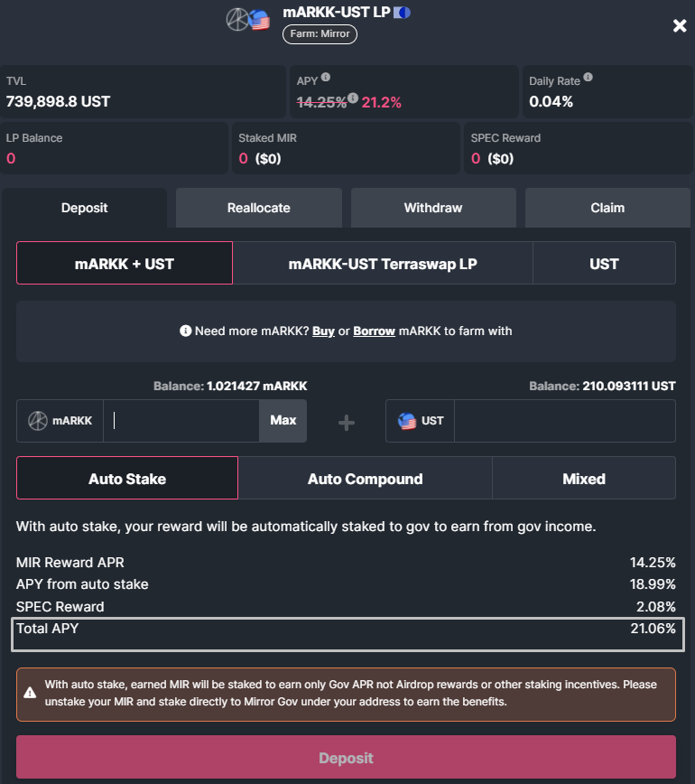Click the Terraswap icon beside mARKK-UST LP
The height and width of the screenshot is (784, 695).
402,13
